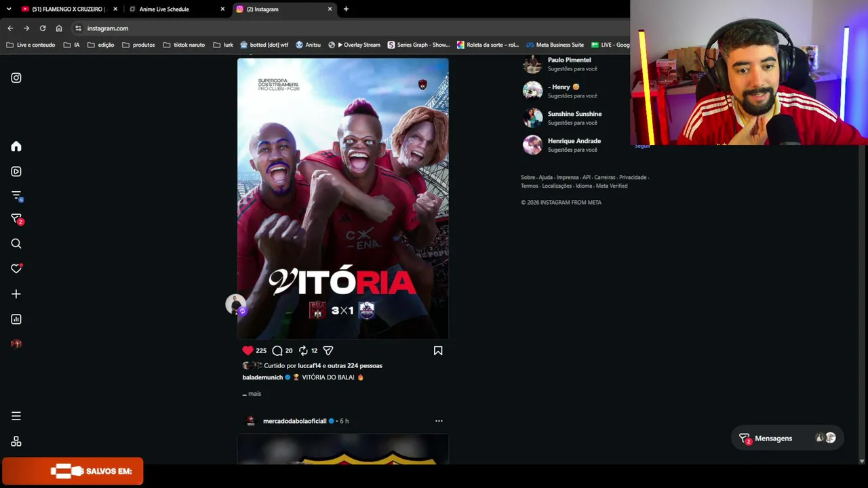Open the Roleta da sorte bookmark
Screen dimensions: 868x488
[x=488, y=45]
